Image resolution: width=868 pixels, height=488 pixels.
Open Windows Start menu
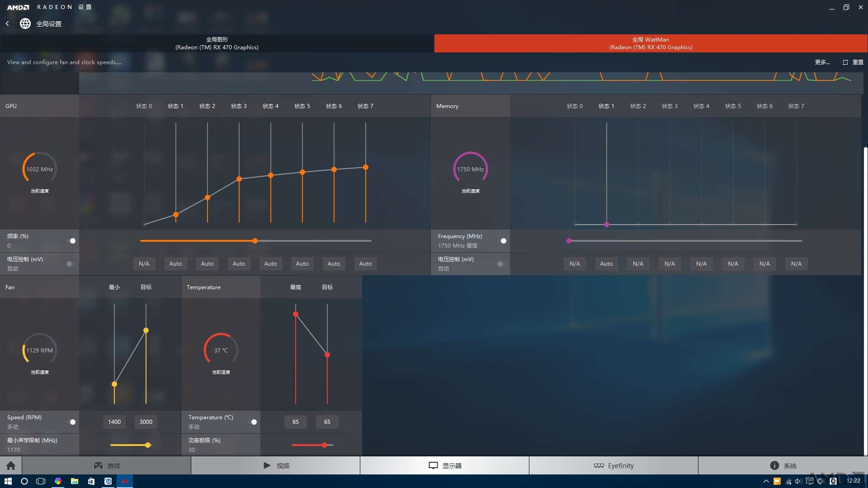tap(8, 481)
